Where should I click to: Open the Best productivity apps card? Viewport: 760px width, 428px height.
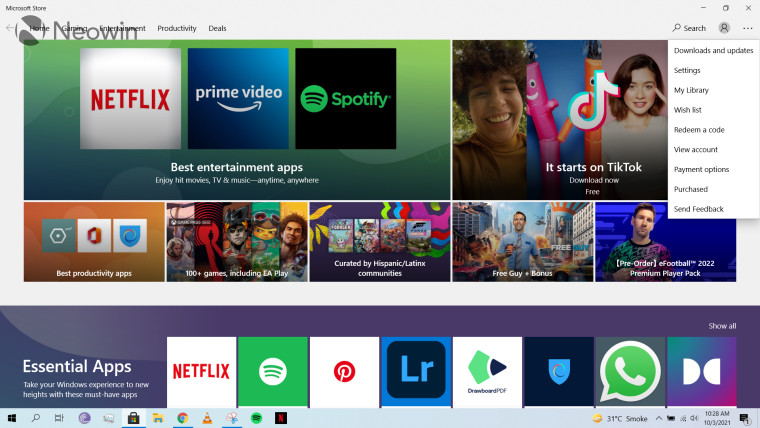[94, 242]
